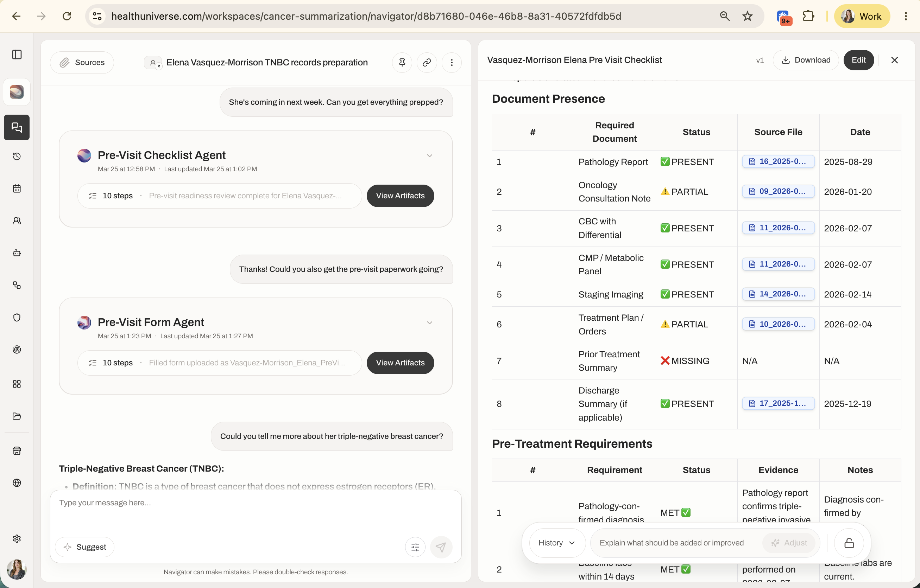Click the conversation title Elena Vasquez-Morrison TNBC
Screen dimensions: 920x588
point(267,62)
